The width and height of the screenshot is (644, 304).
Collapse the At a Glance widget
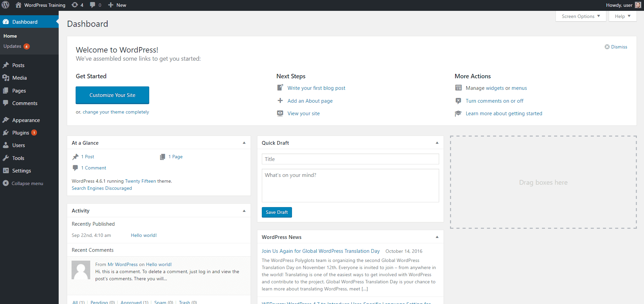tap(244, 143)
